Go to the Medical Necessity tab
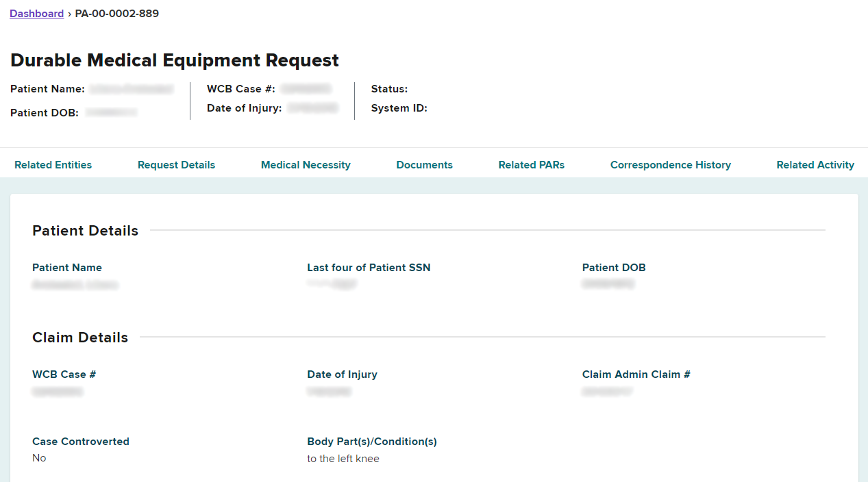The width and height of the screenshot is (868, 482). pos(306,165)
